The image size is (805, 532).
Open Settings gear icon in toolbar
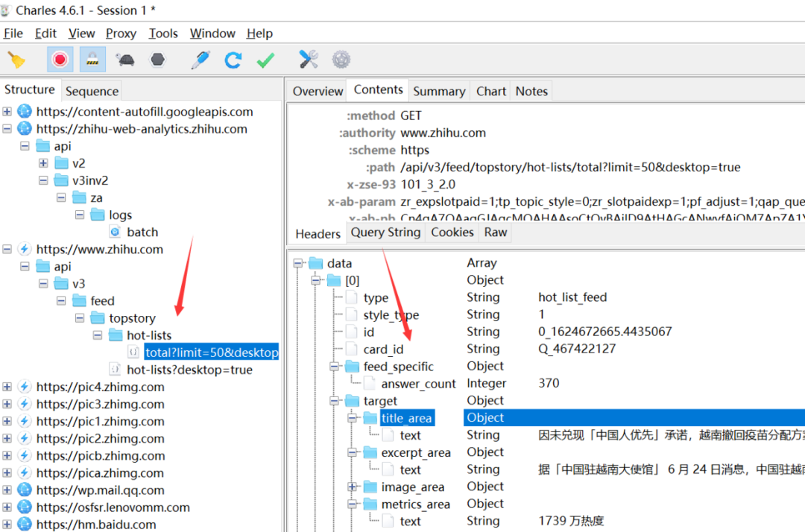coord(341,60)
